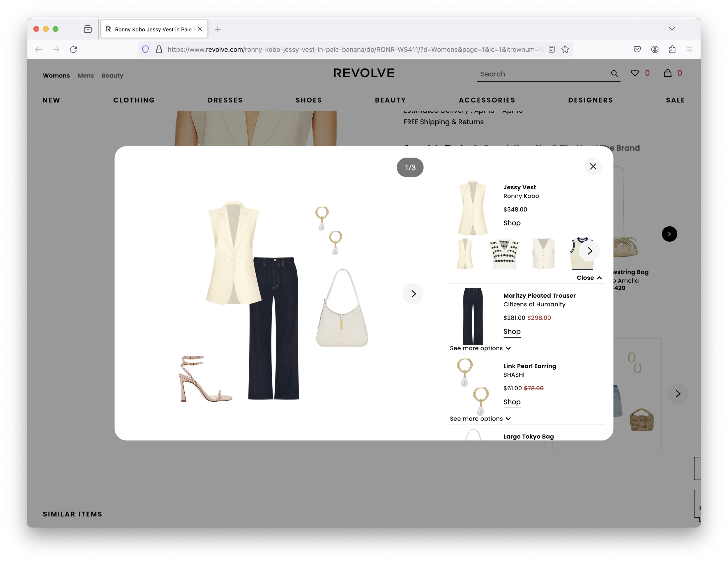Open the Pocket save icon

coord(637,49)
